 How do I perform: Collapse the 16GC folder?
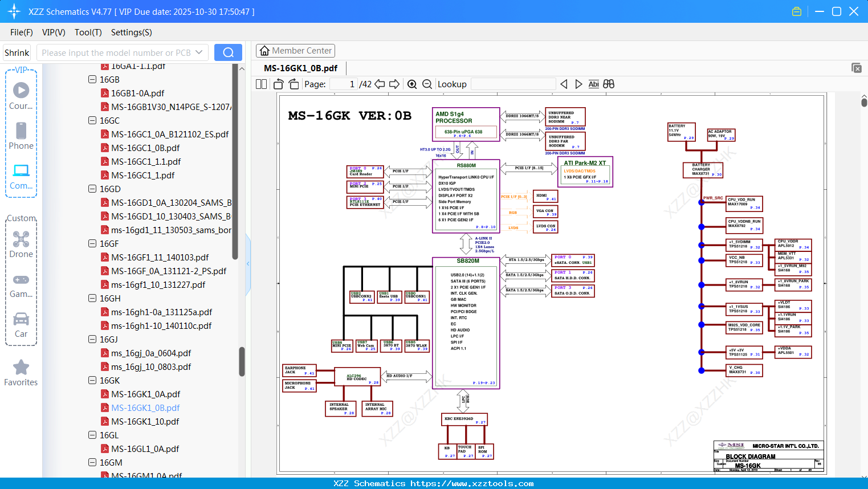pos(92,121)
